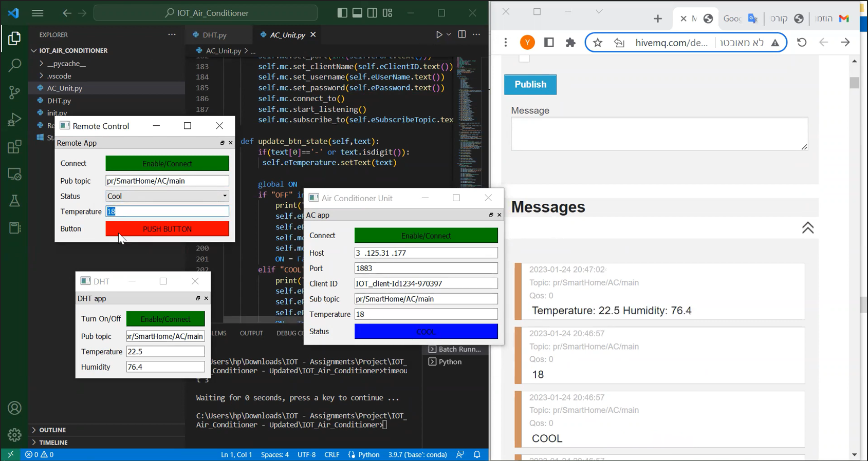868x461 pixels.
Task: Click PUSH BUTTON in Remote Control window
Action: (167, 229)
